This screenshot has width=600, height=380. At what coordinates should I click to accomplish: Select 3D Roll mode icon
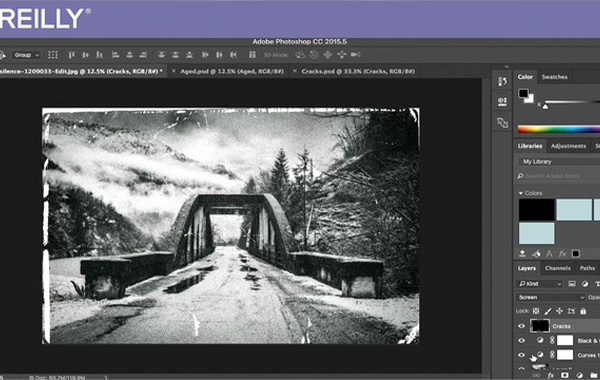pos(314,55)
